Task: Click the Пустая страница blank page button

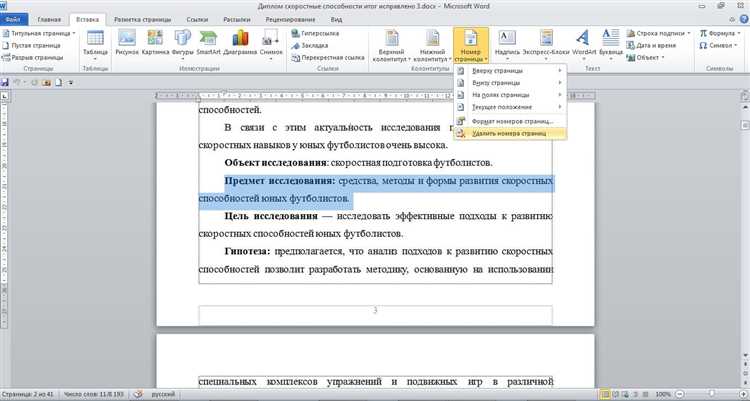Action: [32, 45]
